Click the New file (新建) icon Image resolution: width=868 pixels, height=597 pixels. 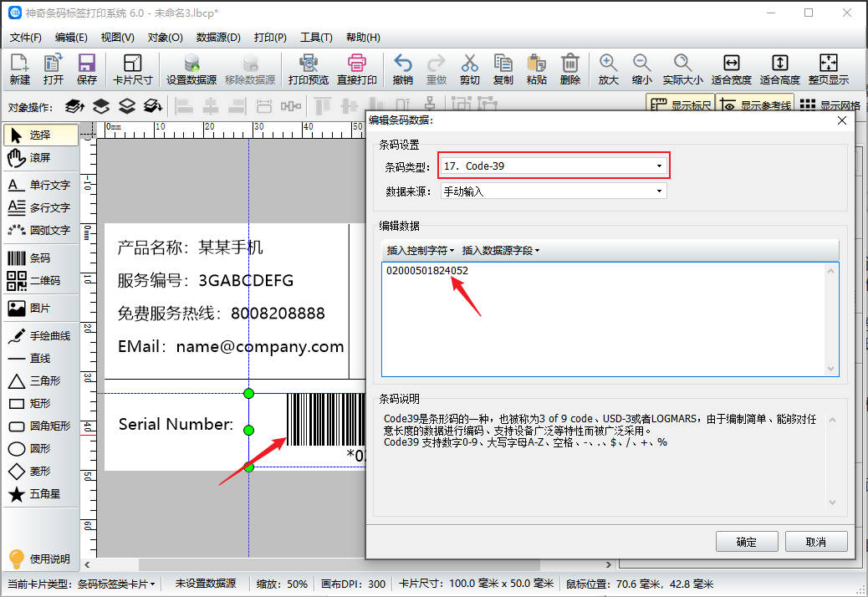tap(20, 69)
